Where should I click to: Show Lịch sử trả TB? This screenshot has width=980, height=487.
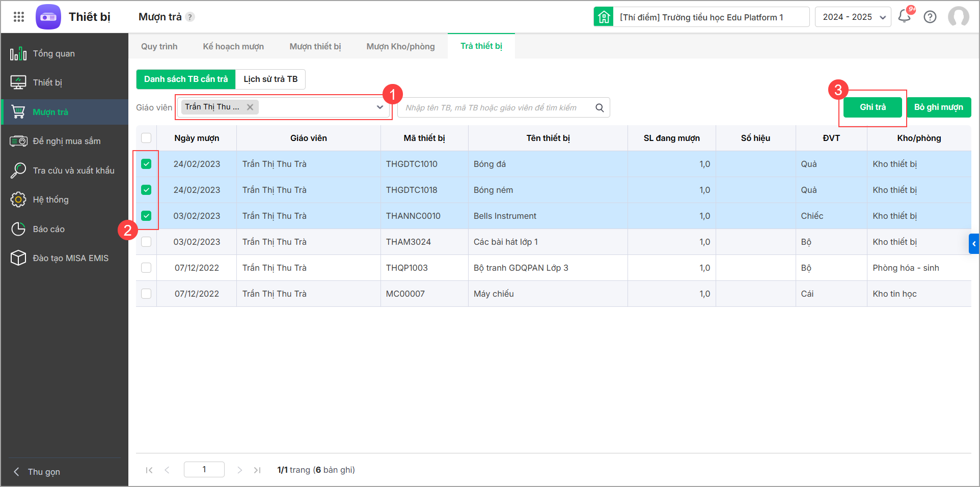tap(270, 79)
